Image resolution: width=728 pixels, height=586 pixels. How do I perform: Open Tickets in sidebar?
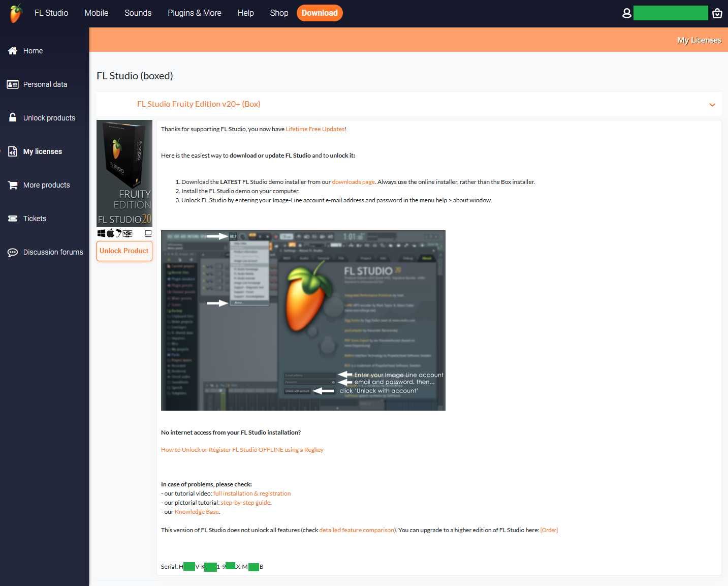35,219
